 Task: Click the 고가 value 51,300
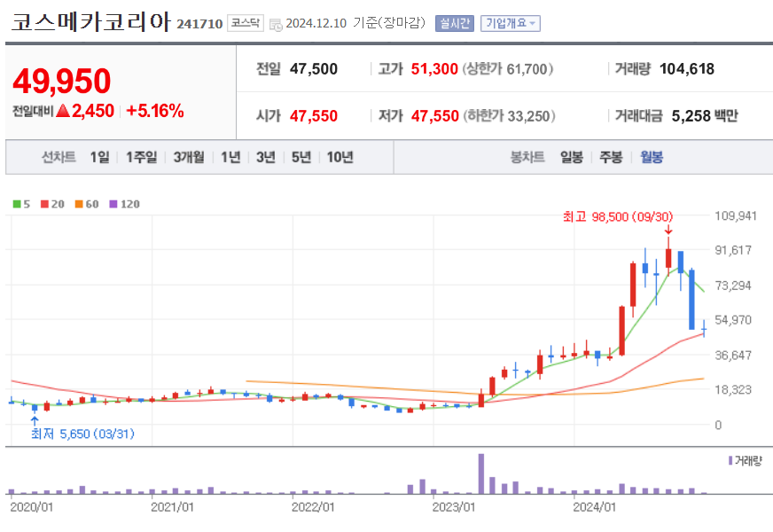coord(434,69)
